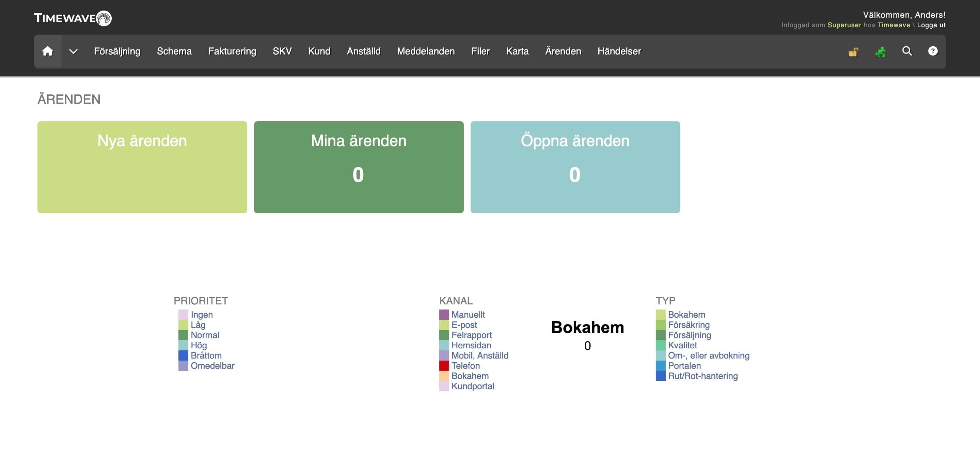Click the unlocked padlock icon

[x=853, y=51]
